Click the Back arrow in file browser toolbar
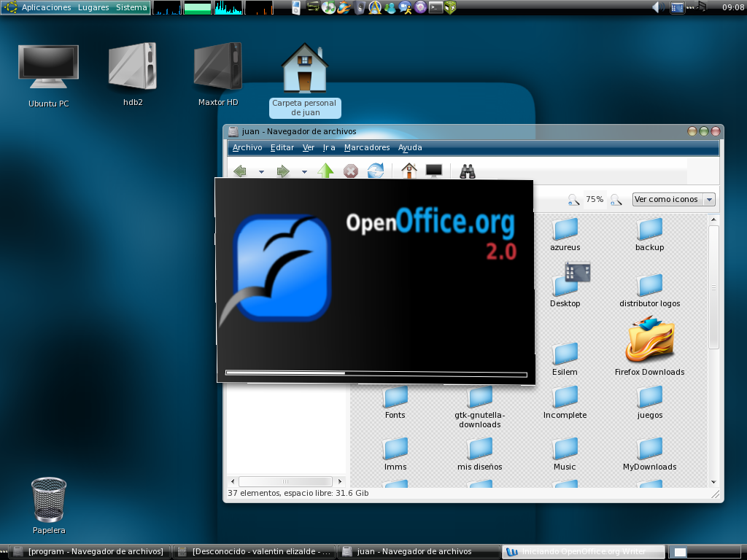This screenshot has width=747, height=560. pos(240,171)
